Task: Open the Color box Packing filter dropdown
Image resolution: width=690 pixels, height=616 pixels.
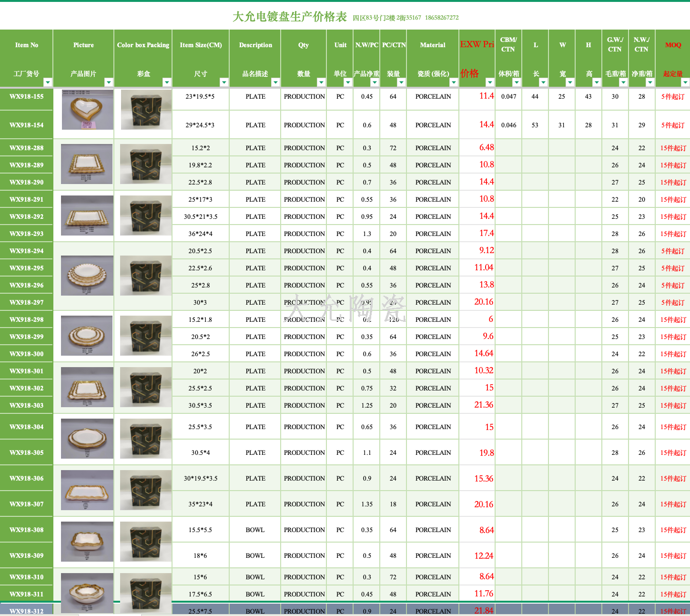Action: [167, 82]
